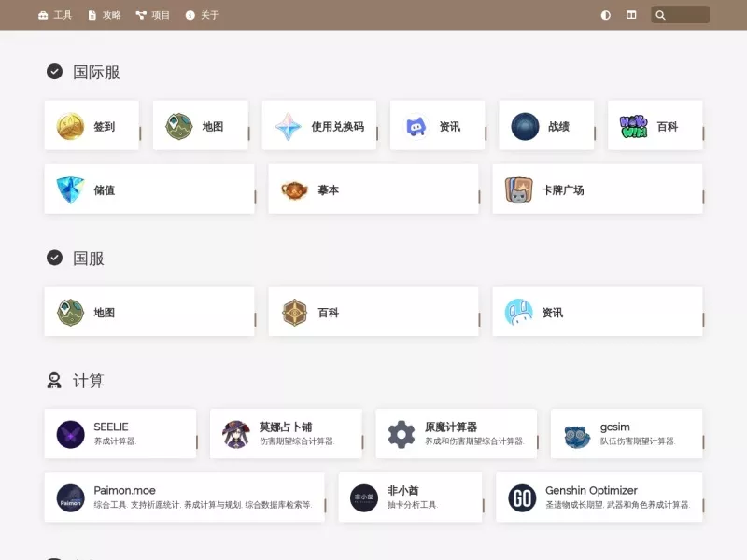This screenshot has width=747, height=560.
Task: Open the 关于 menu item
Action: click(203, 15)
